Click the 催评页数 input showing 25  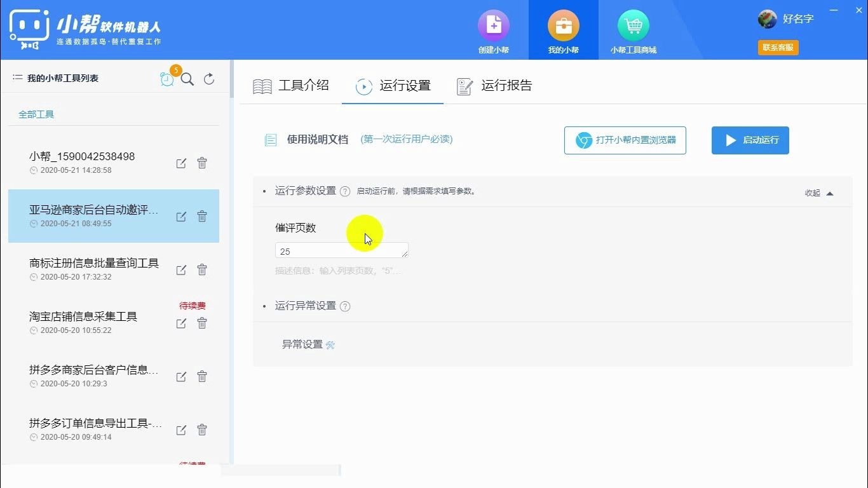coord(341,250)
